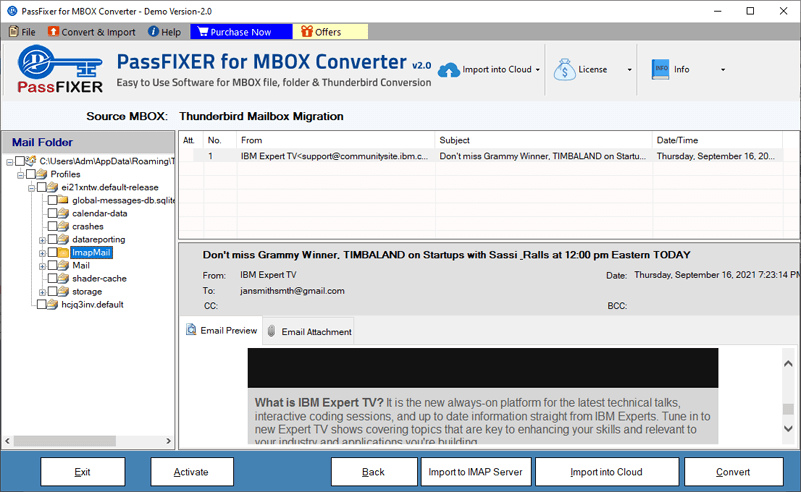801x492 pixels.
Task: Open the Info dropdown arrow
Action: (x=723, y=70)
